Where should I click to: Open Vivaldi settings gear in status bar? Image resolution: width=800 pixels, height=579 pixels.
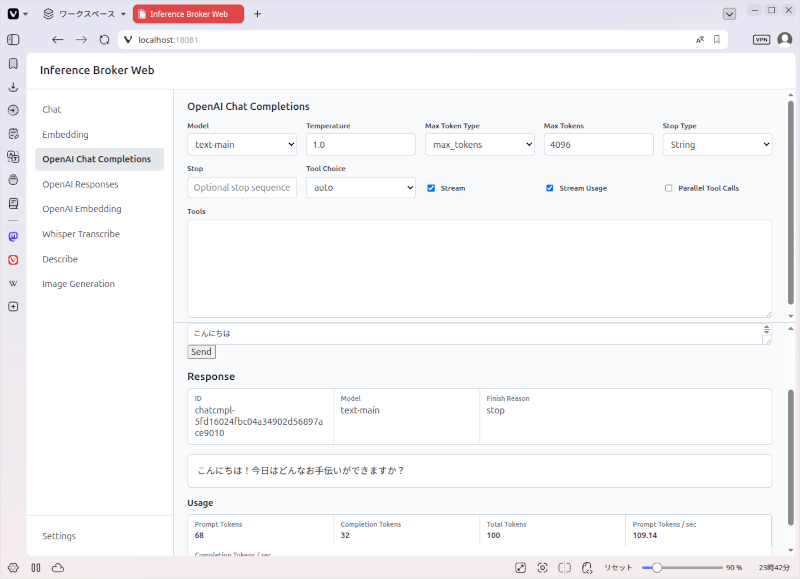pyautogui.click(x=13, y=568)
